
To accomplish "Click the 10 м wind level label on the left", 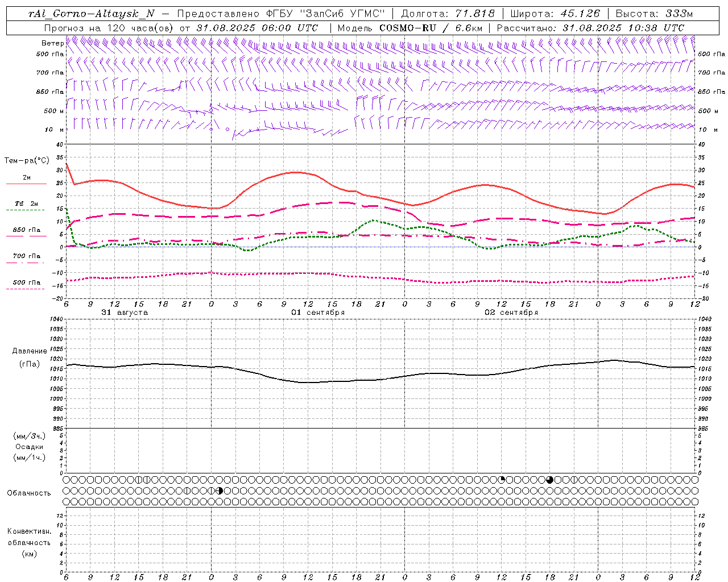I will (55, 130).
